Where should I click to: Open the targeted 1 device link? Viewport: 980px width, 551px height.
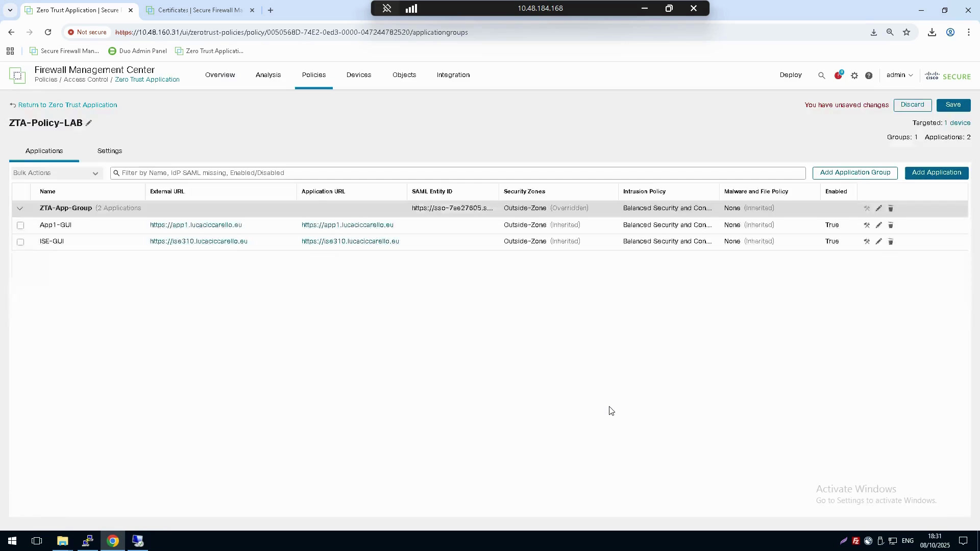958,123
